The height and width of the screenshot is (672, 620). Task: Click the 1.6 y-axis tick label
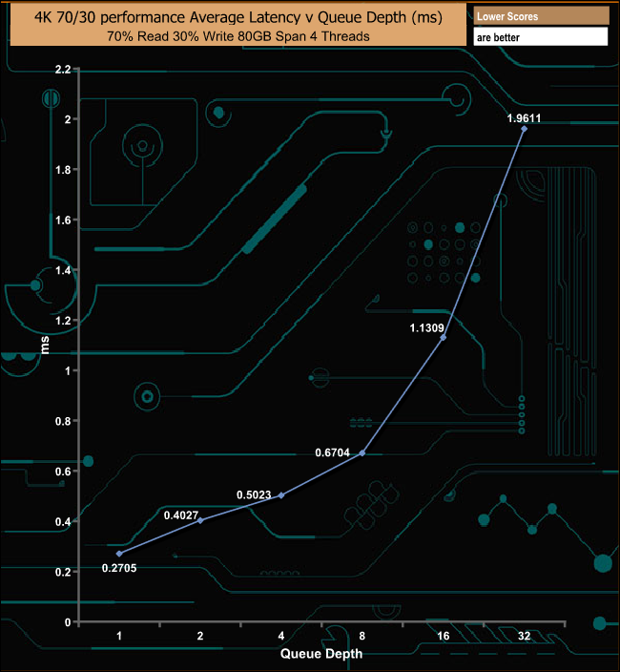pyautogui.click(x=63, y=220)
